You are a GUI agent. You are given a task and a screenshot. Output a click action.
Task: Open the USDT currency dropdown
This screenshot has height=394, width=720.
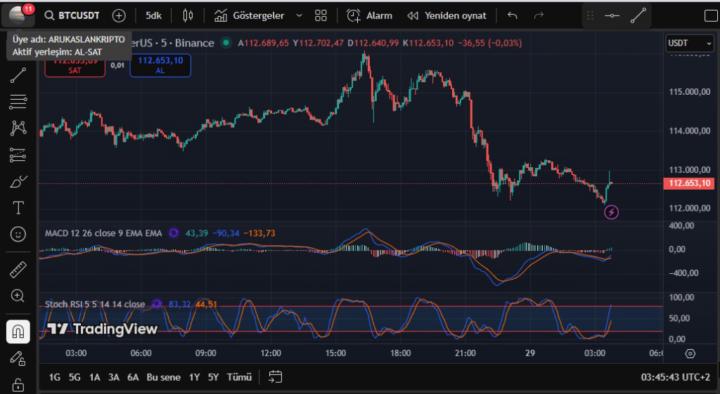click(x=690, y=43)
